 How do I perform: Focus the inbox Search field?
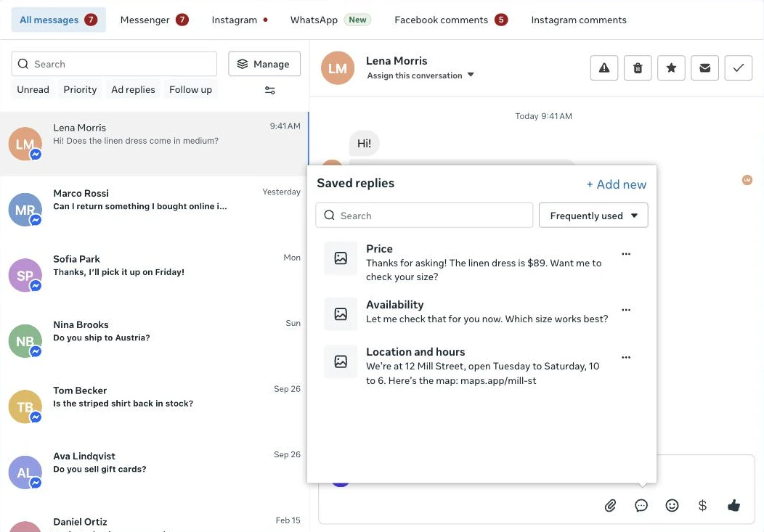coord(114,64)
